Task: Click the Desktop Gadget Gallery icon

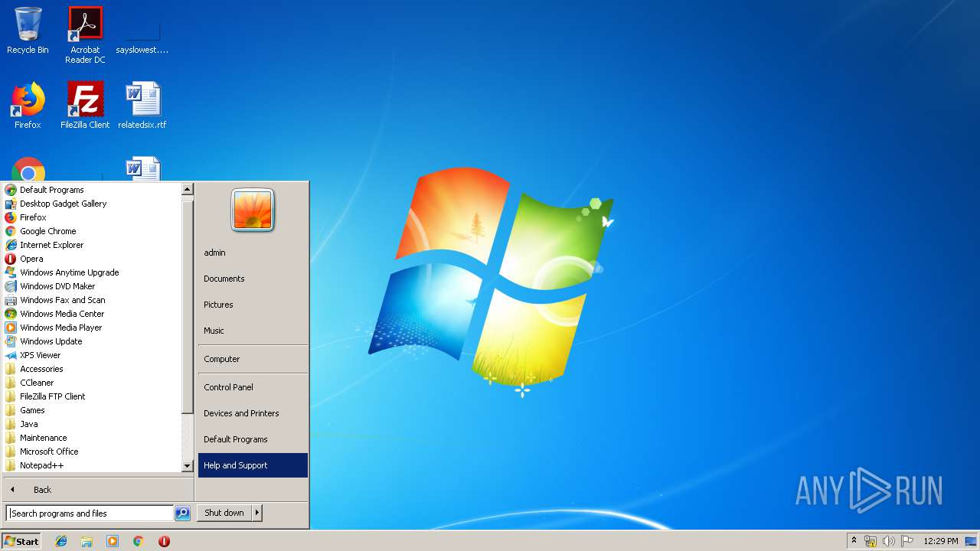Action: (x=11, y=204)
